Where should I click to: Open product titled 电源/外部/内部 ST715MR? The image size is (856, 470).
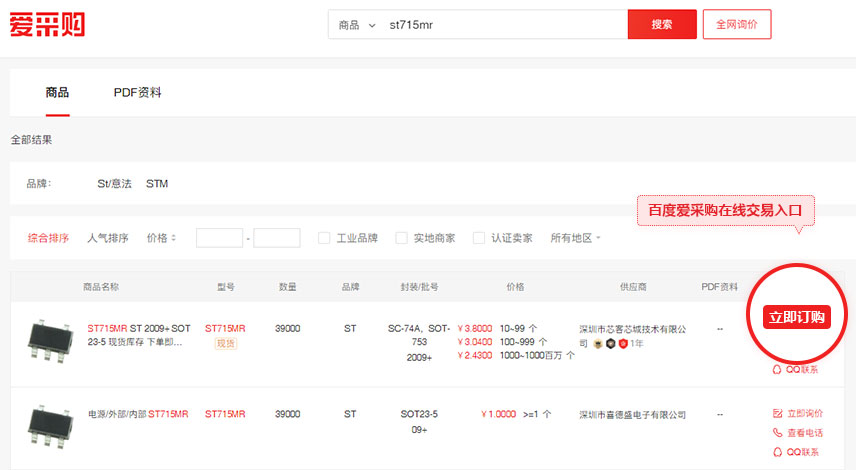tap(138, 414)
